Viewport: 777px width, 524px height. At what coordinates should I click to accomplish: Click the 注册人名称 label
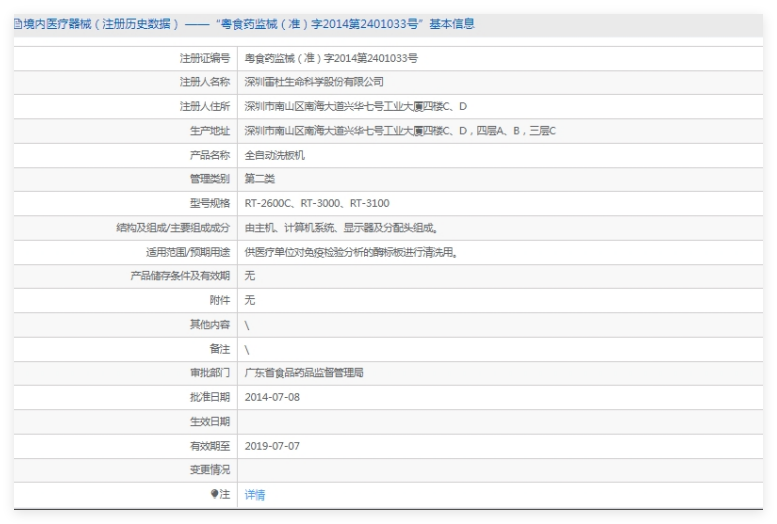[x=205, y=82]
